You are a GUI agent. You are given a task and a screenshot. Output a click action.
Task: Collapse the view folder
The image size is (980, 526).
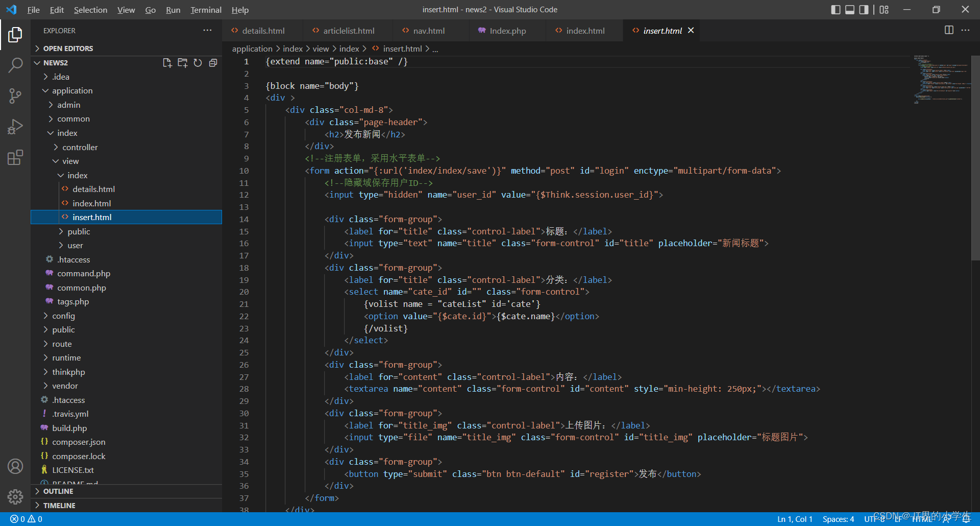[x=126, y=161]
